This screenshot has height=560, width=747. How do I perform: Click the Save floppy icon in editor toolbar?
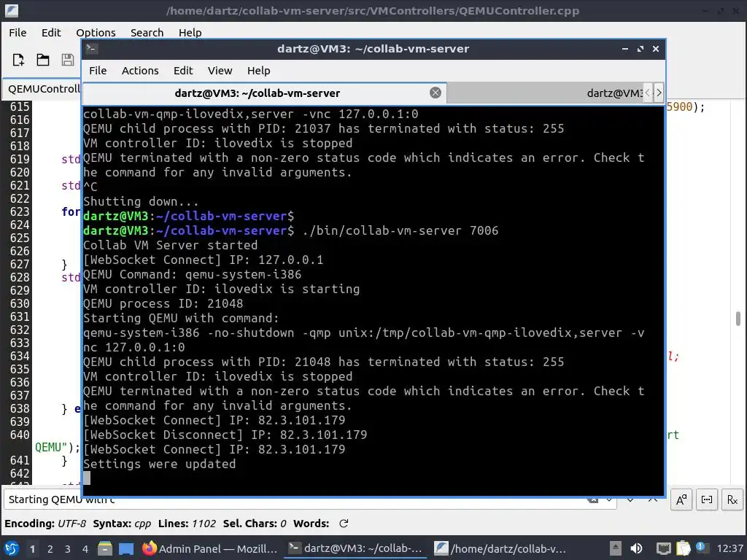[68, 60]
